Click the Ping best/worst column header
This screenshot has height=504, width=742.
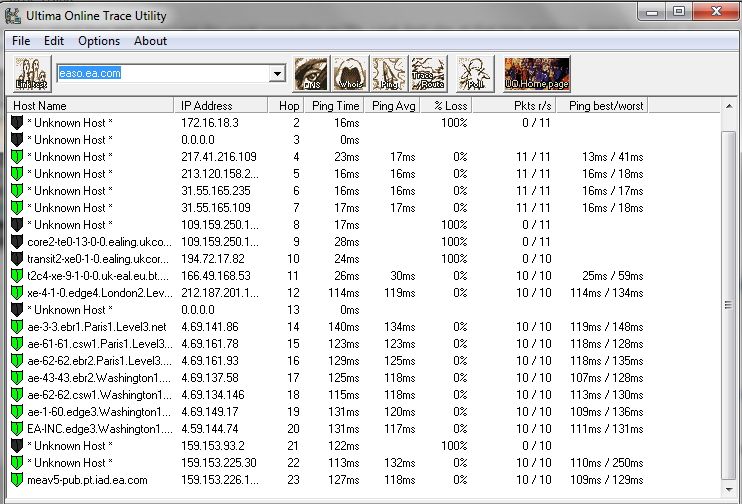pyautogui.click(x=602, y=106)
